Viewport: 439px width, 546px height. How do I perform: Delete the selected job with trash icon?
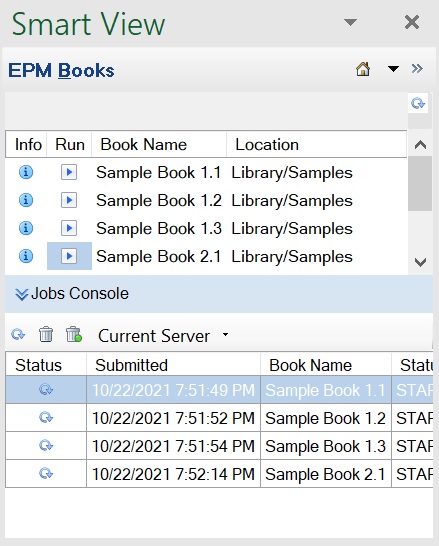(46, 335)
